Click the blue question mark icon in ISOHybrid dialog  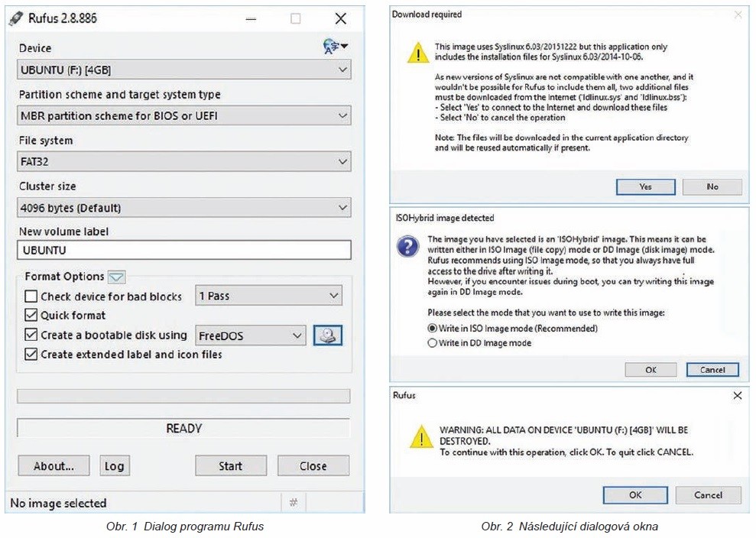click(x=408, y=246)
